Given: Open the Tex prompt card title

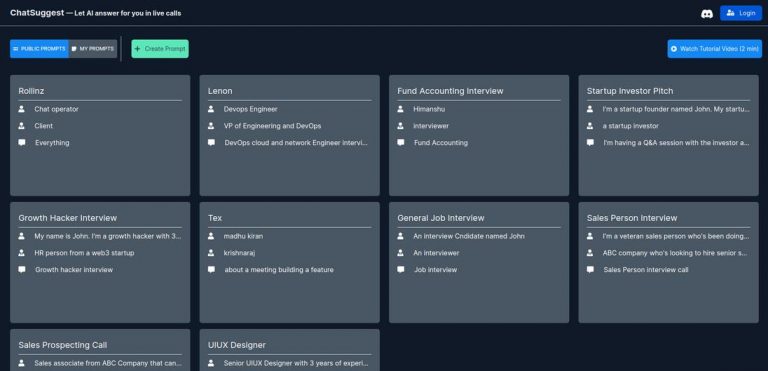Looking at the screenshot, I should tap(215, 218).
